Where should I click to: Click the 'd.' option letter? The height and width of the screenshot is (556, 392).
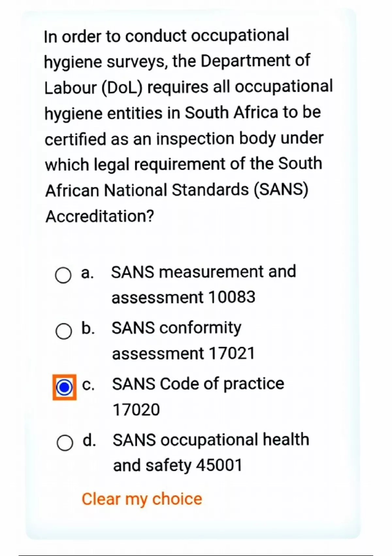(x=89, y=441)
